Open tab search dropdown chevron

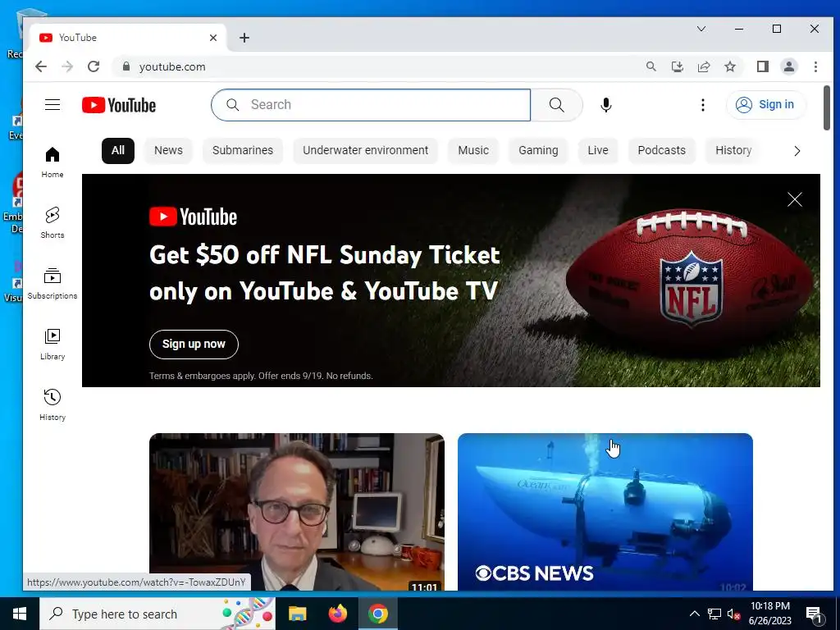pyautogui.click(x=701, y=29)
